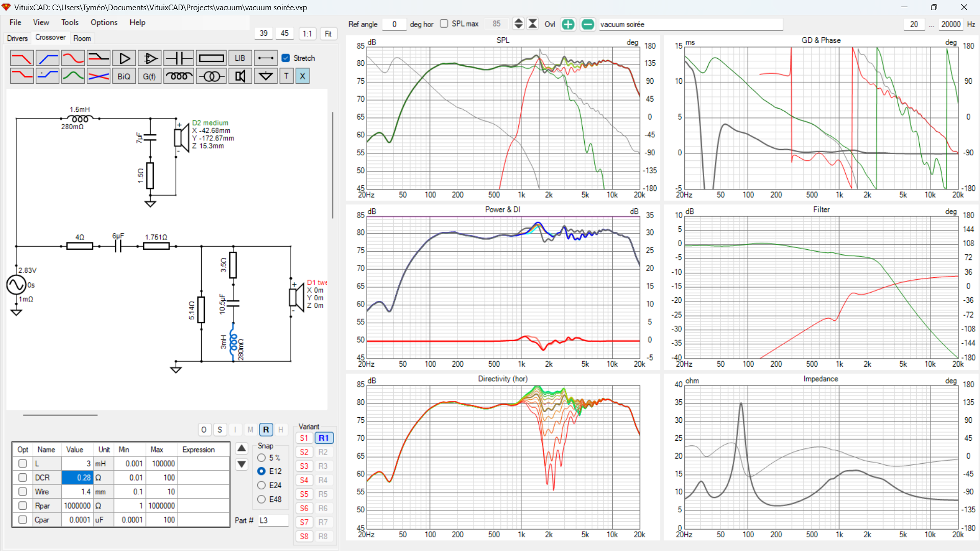Image resolution: width=980 pixels, height=551 pixels.
Task: Select the blue high-pass filter block icon
Action: pyautogui.click(x=47, y=58)
